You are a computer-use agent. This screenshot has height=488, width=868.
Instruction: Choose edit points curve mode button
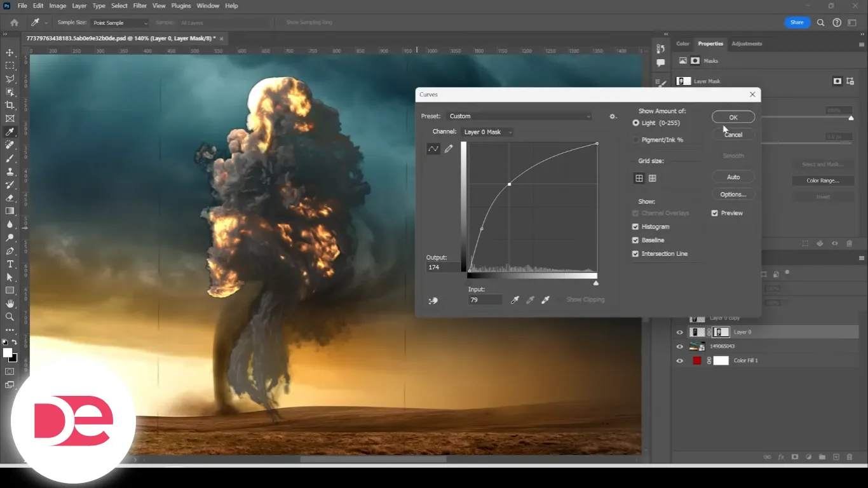click(433, 149)
